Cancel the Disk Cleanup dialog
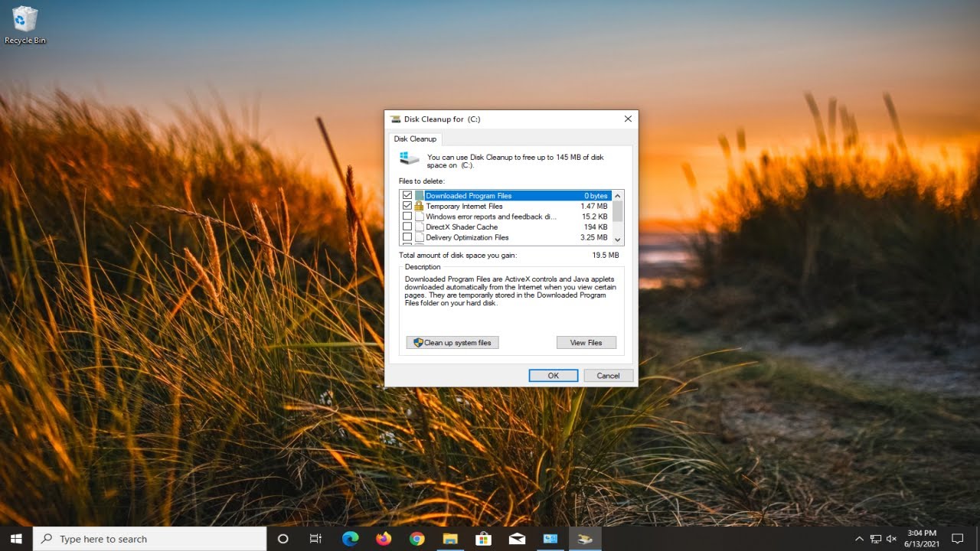Image resolution: width=980 pixels, height=551 pixels. coord(609,376)
